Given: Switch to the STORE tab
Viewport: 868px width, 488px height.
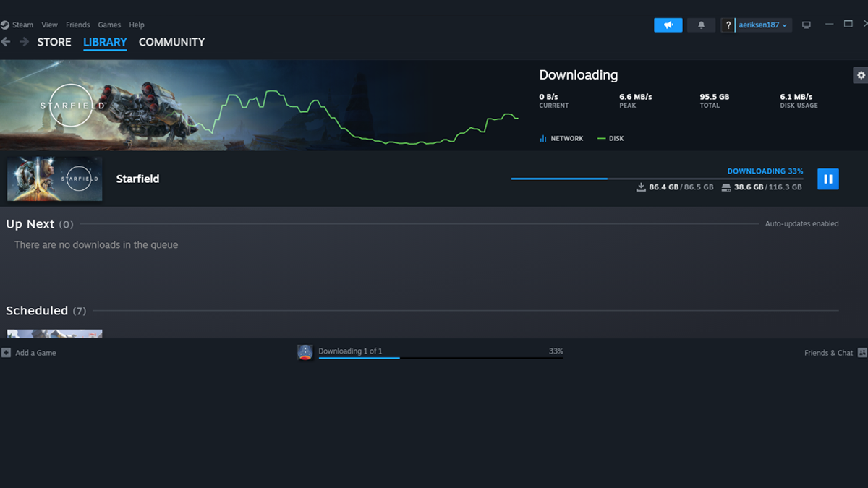Looking at the screenshot, I should 54,42.
